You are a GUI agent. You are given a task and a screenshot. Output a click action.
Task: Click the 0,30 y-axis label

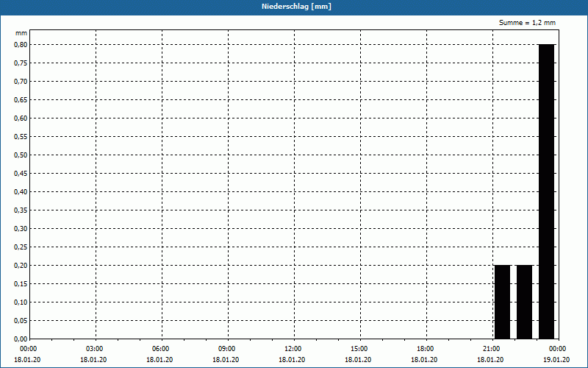pyautogui.click(x=21, y=229)
